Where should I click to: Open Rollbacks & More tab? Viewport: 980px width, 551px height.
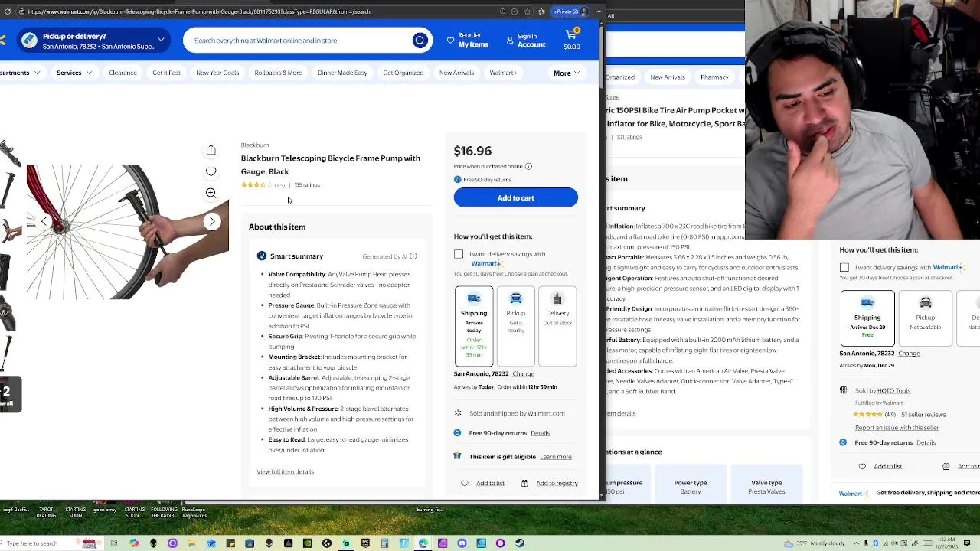(x=278, y=73)
